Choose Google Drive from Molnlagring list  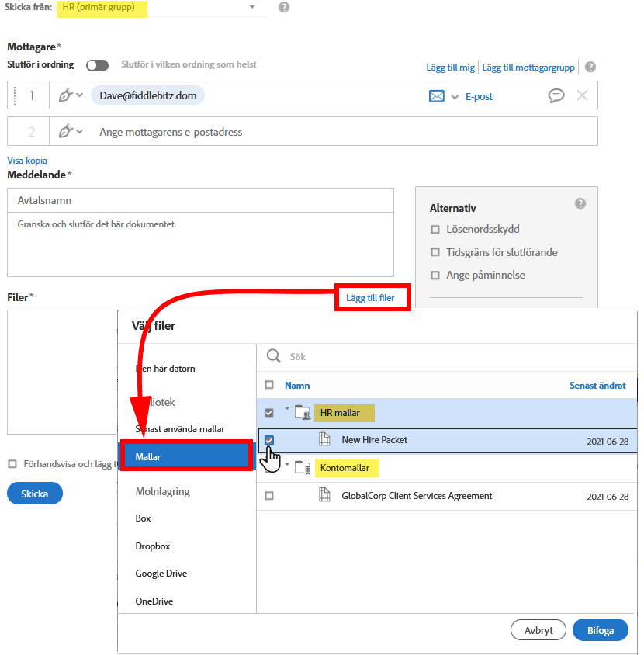tap(161, 574)
